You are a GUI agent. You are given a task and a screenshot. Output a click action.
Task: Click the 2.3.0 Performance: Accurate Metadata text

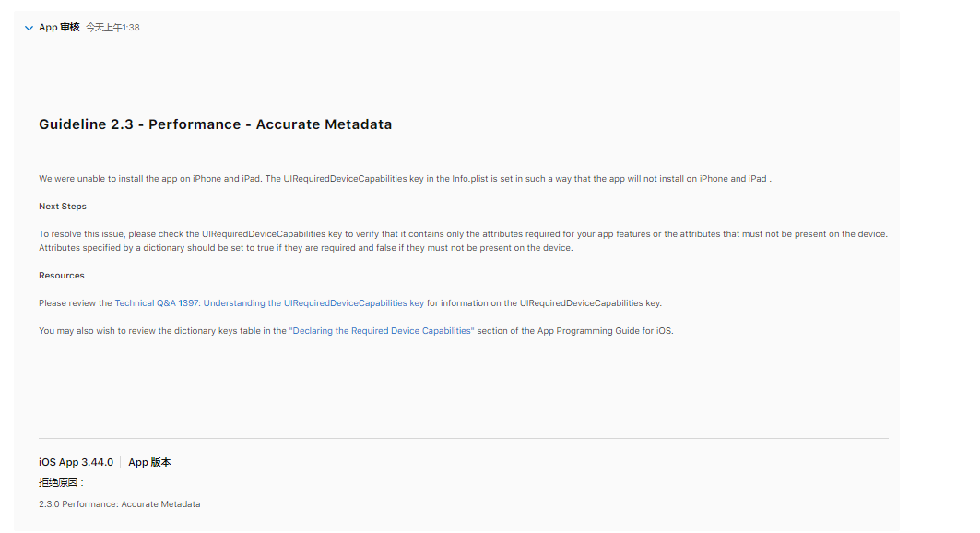point(119,504)
